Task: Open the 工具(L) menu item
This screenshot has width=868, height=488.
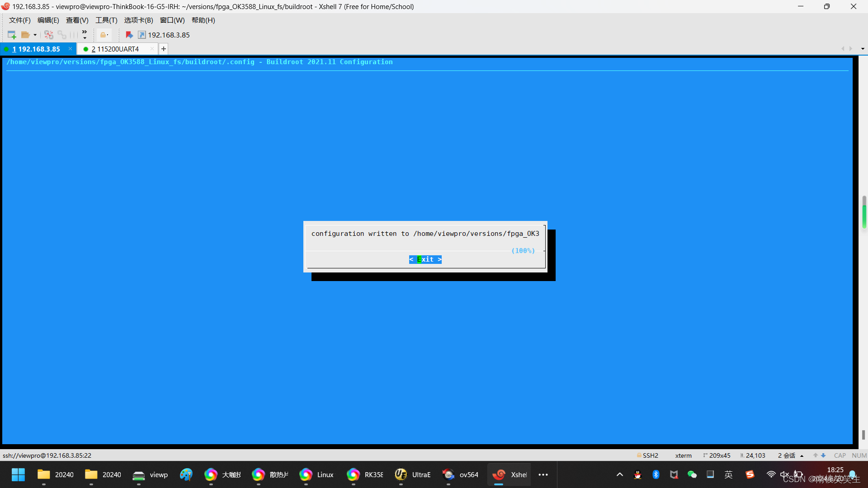Action: click(x=105, y=20)
